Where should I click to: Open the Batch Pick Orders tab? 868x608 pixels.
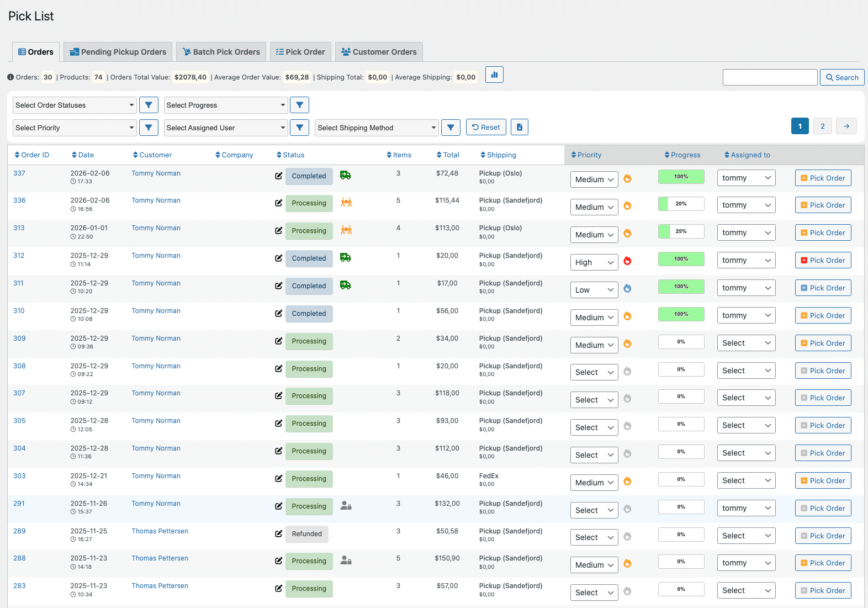point(221,52)
